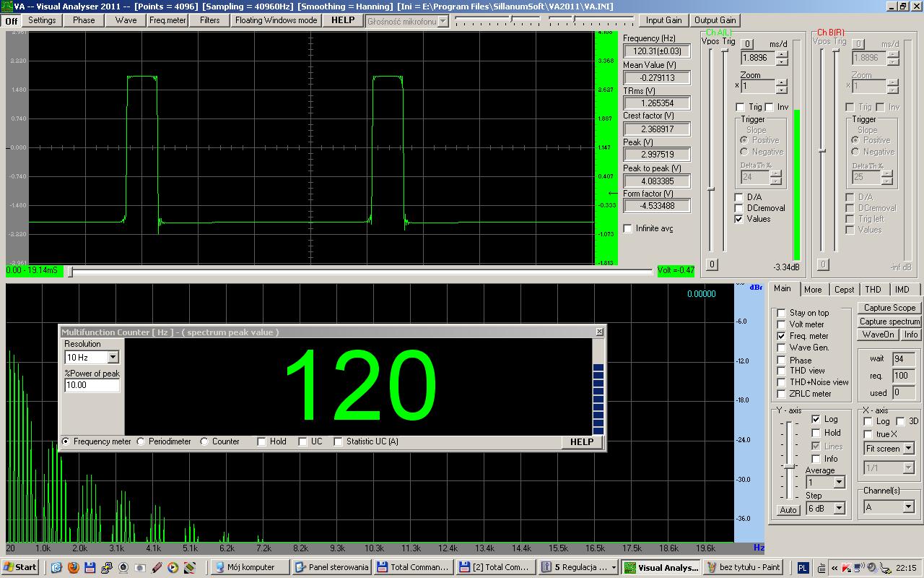The height and width of the screenshot is (578, 924).
Task: Open the Filters toolbar item
Action: coord(210,20)
